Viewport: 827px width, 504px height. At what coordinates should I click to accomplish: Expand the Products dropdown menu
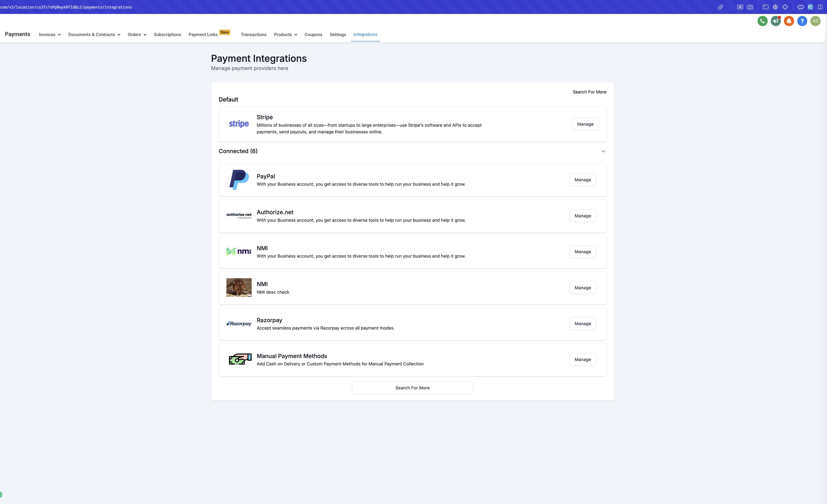point(285,34)
